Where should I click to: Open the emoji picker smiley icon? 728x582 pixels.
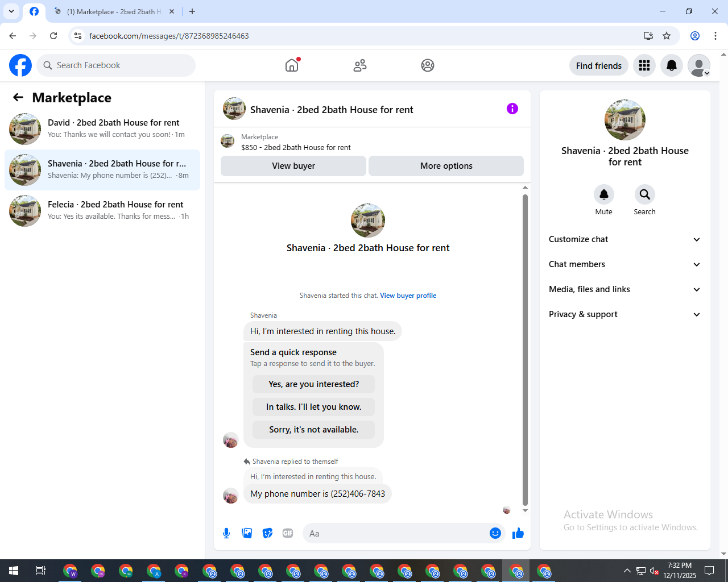495,533
